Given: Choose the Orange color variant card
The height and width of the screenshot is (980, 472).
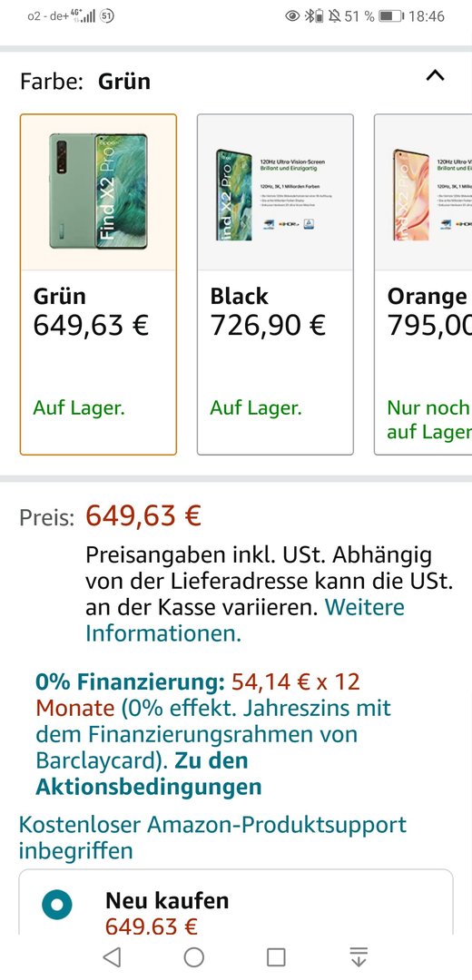Looking at the screenshot, I should coord(423,284).
